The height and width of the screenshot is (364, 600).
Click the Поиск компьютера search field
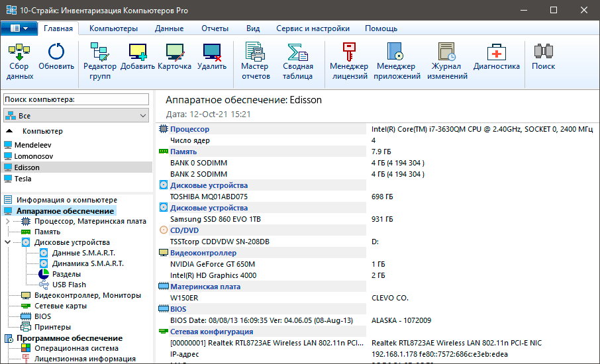pyautogui.click(x=76, y=99)
